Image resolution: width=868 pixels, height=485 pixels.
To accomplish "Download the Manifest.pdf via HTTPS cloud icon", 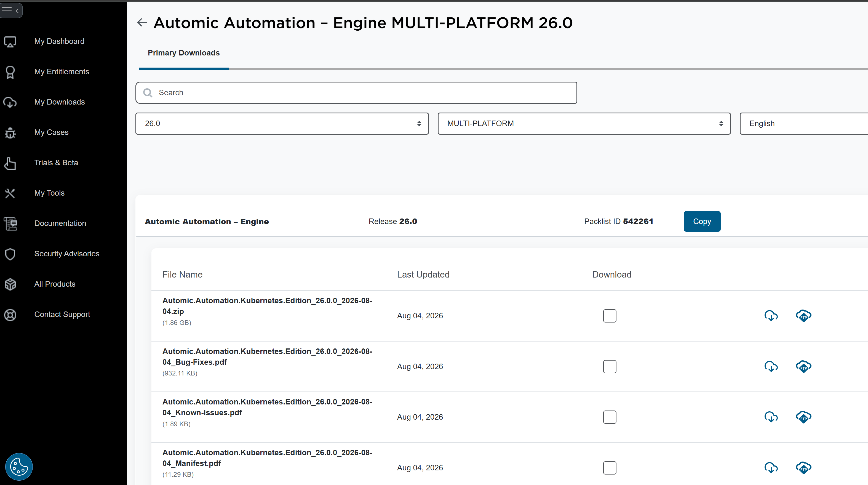I will pyautogui.click(x=771, y=467).
